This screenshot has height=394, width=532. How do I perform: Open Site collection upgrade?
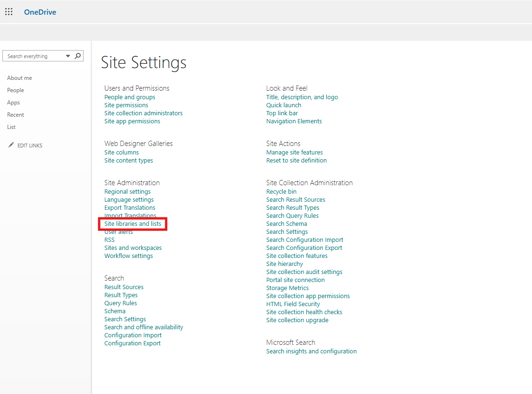(x=297, y=320)
